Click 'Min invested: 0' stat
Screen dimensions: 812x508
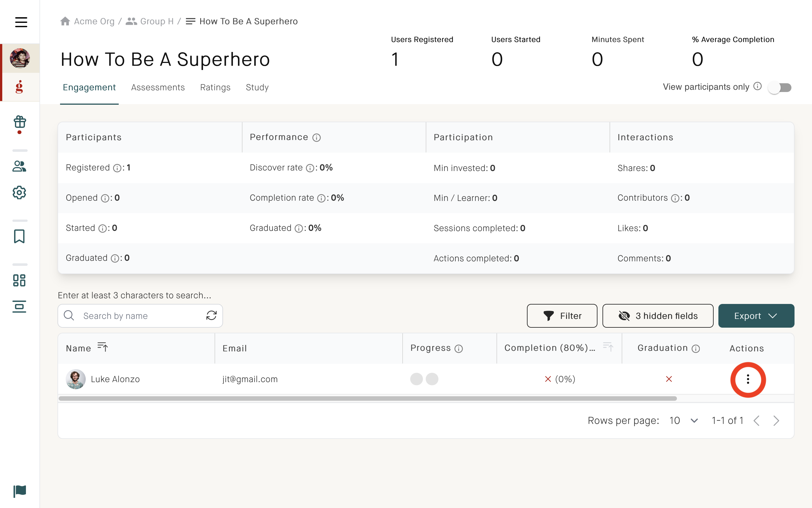tap(464, 168)
